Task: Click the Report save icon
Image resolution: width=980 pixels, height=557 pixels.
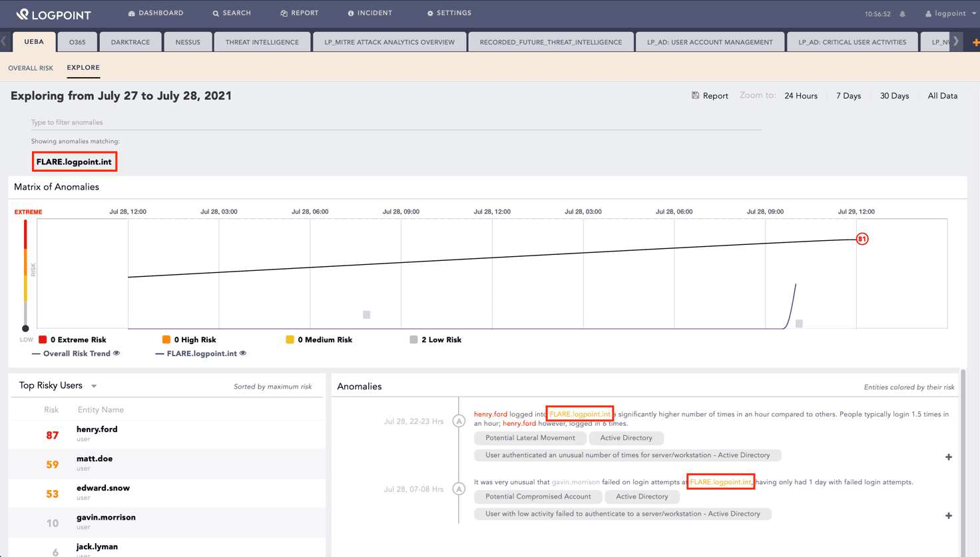Action: click(x=695, y=96)
